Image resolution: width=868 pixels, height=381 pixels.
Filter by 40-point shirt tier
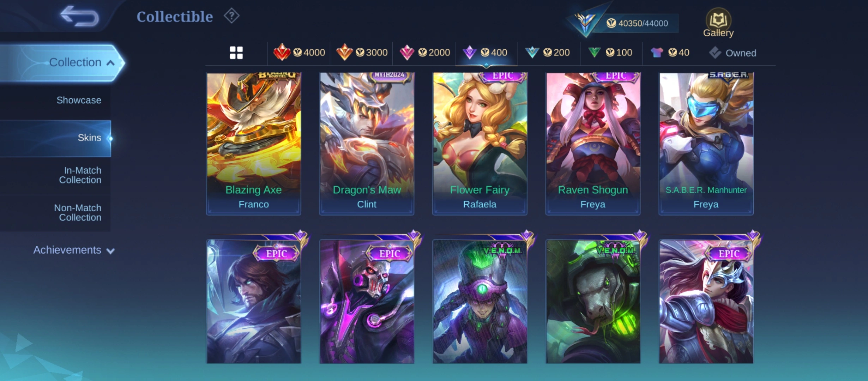pyautogui.click(x=670, y=53)
